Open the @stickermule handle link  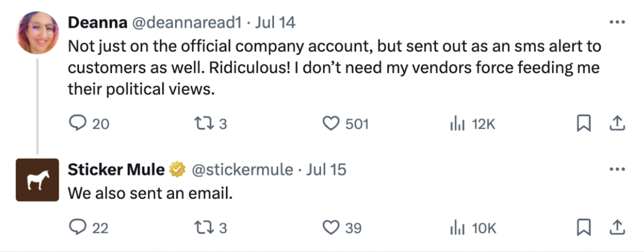(x=242, y=170)
